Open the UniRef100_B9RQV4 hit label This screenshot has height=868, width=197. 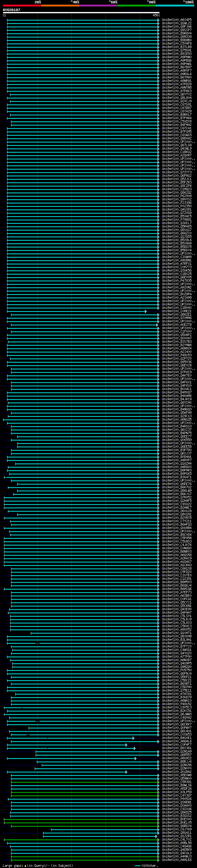(177, 33)
